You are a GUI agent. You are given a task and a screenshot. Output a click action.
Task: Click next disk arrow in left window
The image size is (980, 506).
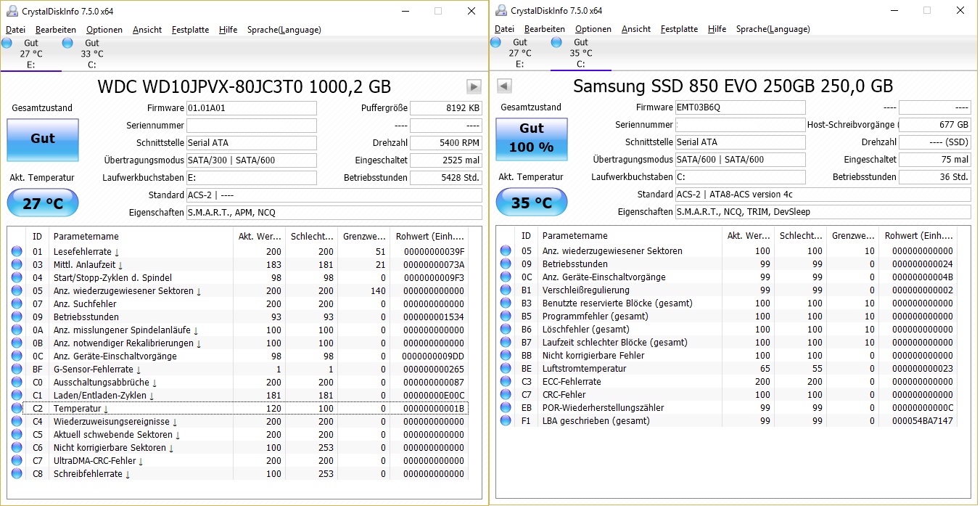(x=474, y=86)
